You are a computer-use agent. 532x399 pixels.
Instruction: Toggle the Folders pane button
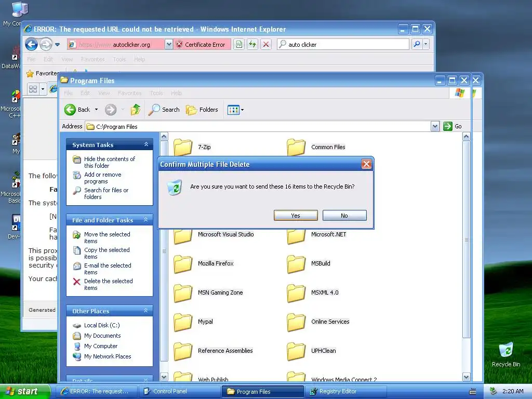click(202, 110)
